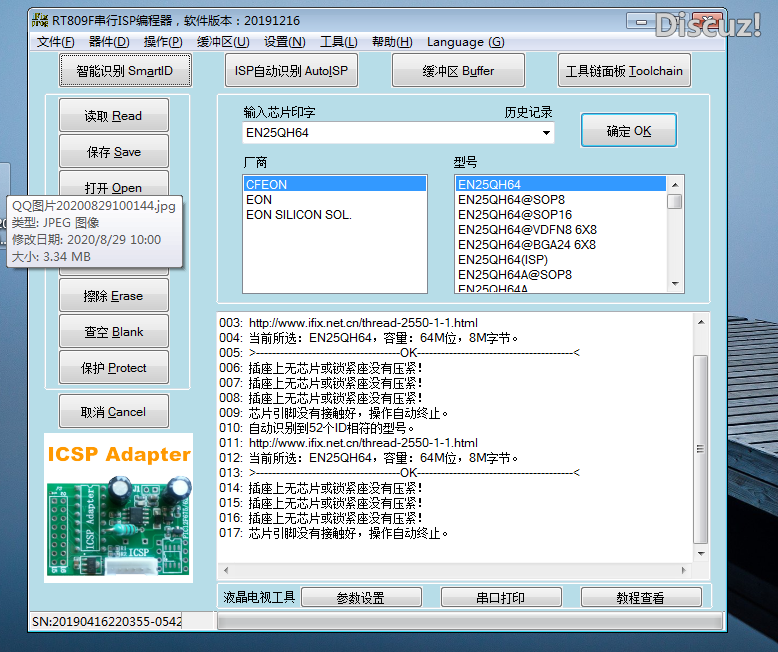Click the 擦除 Erase button
This screenshot has height=652, width=778.
(x=114, y=295)
